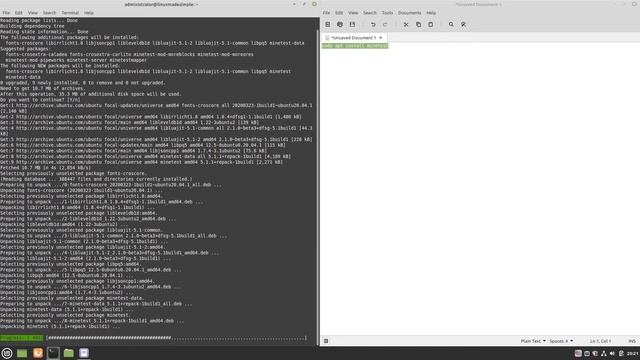Click the Ln 1, Col 1 status text
Image resolution: width=640 pixels, height=360 pixels.
click(600, 341)
